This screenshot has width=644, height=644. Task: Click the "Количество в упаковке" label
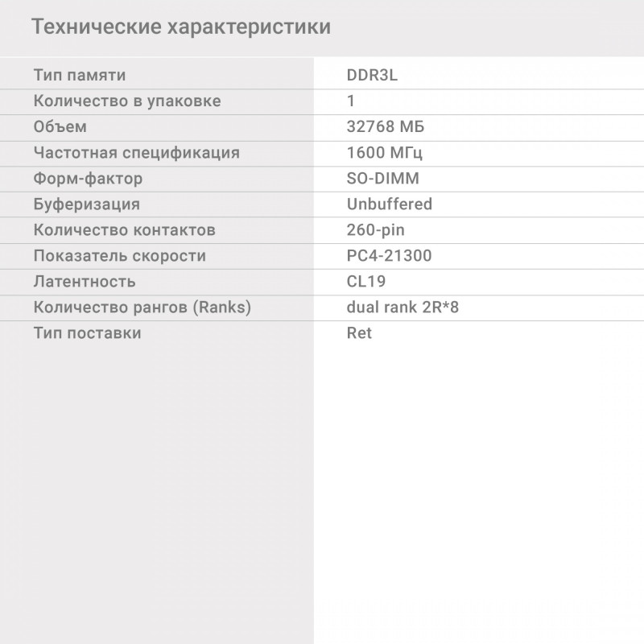point(127,101)
